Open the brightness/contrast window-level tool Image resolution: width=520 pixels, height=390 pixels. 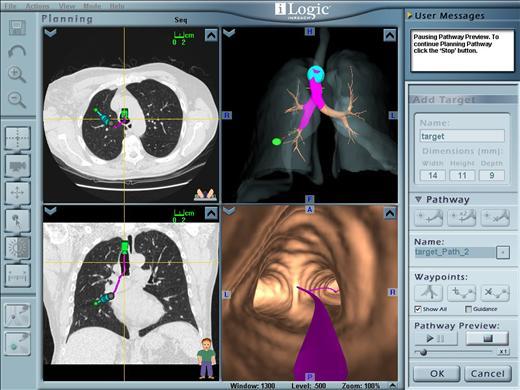[18, 248]
